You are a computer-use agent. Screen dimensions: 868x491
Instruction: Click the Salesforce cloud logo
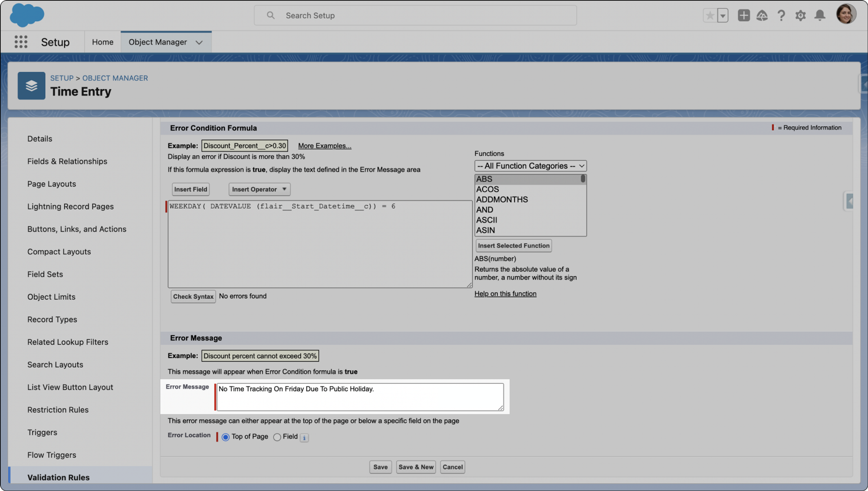click(x=27, y=15)
